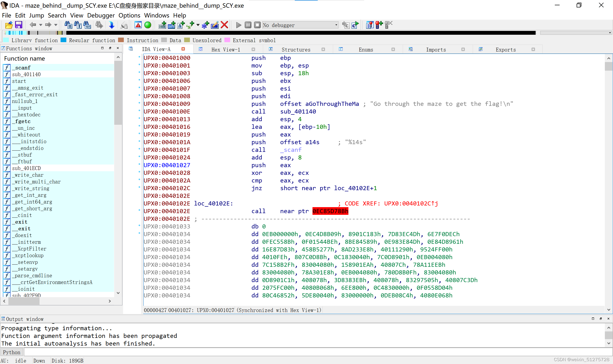Select the _scanf function in the list
The width and height of the screenshot is (613, 364).
point(58,68)
